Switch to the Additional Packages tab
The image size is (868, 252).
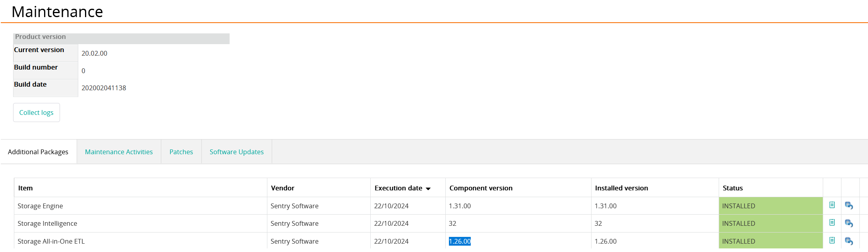[38, 152]
